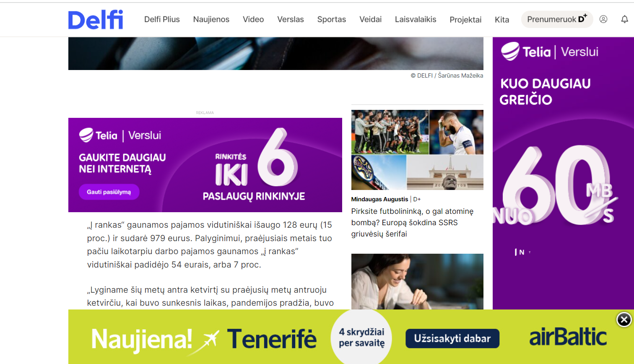
Task: Close the airBaltic banner ad
Action: [x=624, y=320]
